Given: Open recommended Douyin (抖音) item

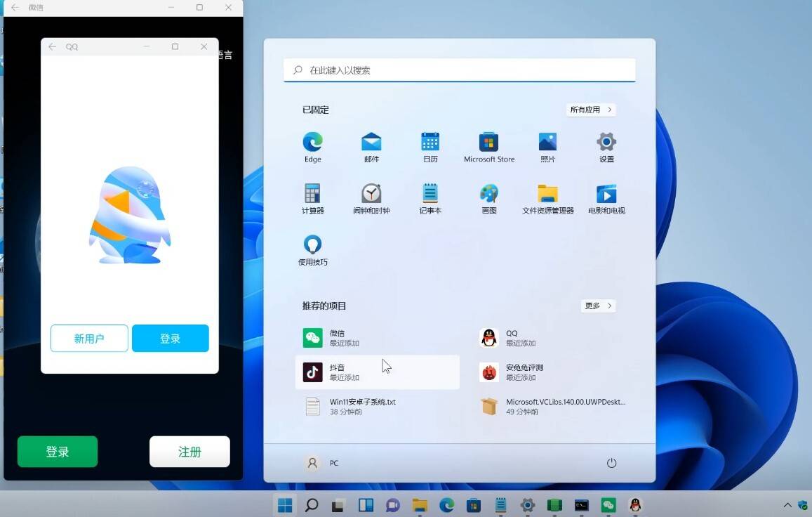Looking at the screenshot, I should point(378,372).
